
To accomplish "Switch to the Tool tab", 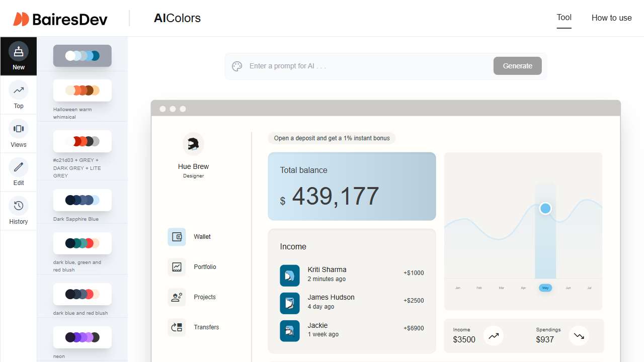I will point(564,18).
